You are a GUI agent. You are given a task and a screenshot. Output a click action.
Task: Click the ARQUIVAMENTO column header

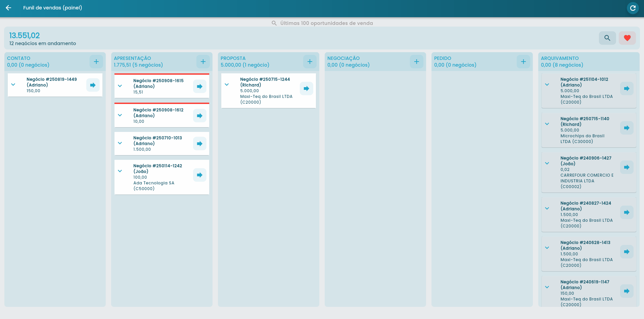click(560, 58)
